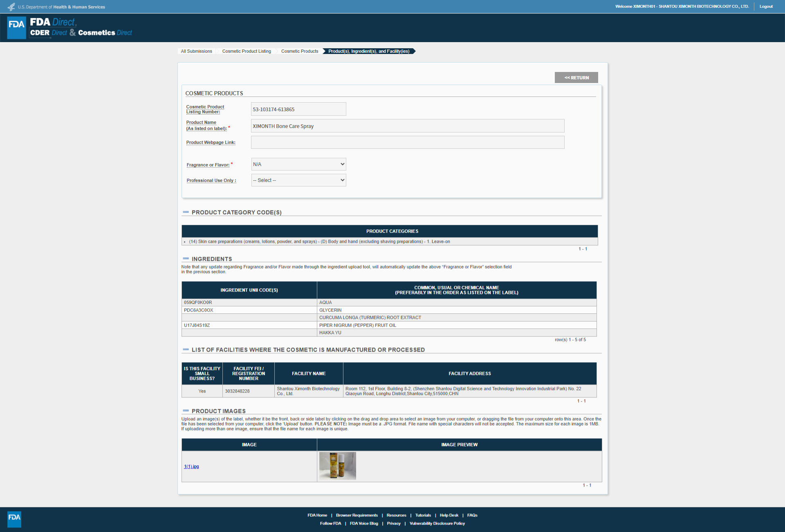Click the HHS eagle logo icon

(11, 7)
